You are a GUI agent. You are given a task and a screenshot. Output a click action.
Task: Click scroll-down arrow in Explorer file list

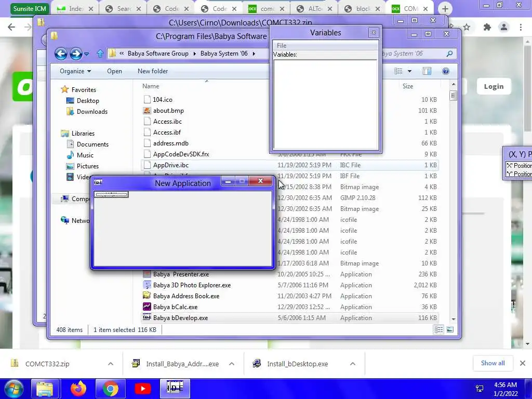[453, 319]
